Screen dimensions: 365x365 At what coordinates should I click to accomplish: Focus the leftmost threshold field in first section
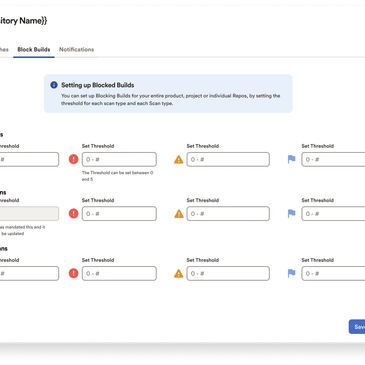tap(29, 159)
